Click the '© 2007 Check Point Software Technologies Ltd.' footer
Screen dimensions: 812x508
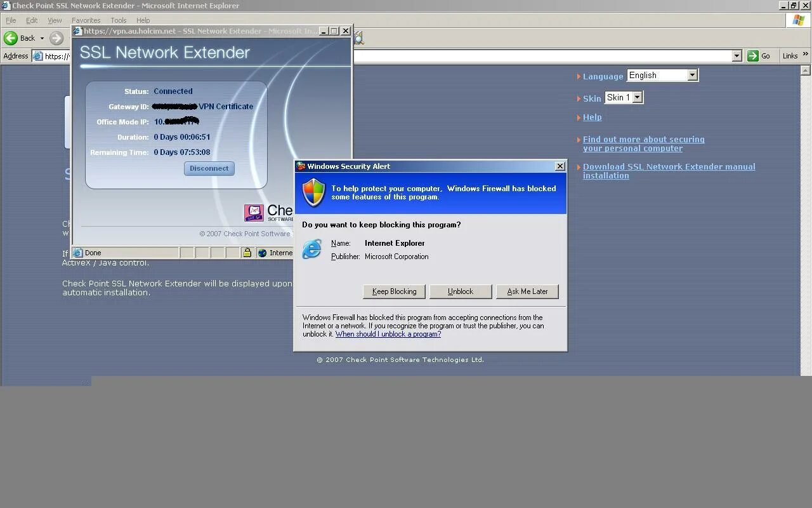click(400, 359)
